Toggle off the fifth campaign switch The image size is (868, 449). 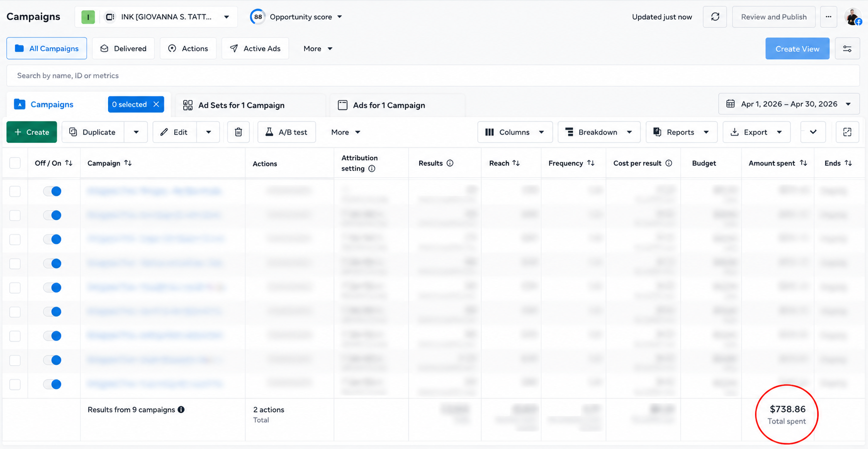point(52,288)
